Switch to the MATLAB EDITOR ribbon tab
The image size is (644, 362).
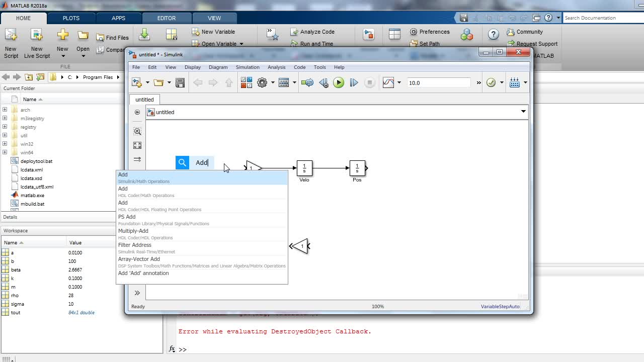[x=167, y=18]
